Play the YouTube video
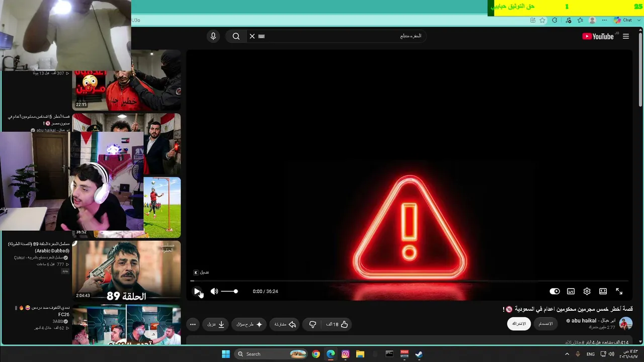The image size is (644, 362). click(x=197, y=291)
